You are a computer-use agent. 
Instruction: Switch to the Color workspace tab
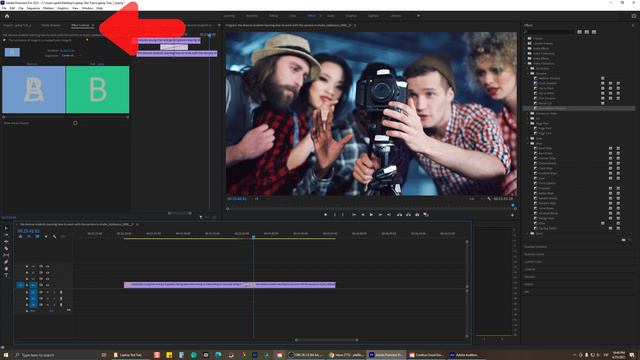click(293, 16)
